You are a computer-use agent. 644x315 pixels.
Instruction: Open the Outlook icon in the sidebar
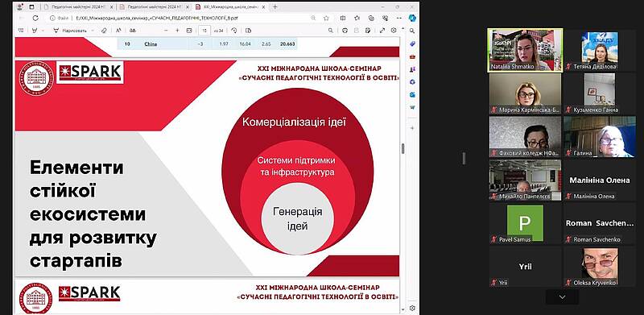tap(412, 94)
